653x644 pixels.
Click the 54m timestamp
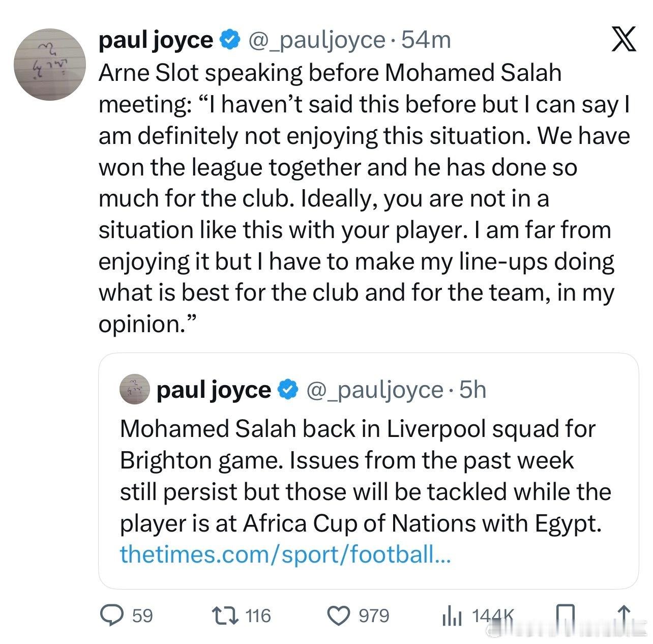tap(426, 40)
